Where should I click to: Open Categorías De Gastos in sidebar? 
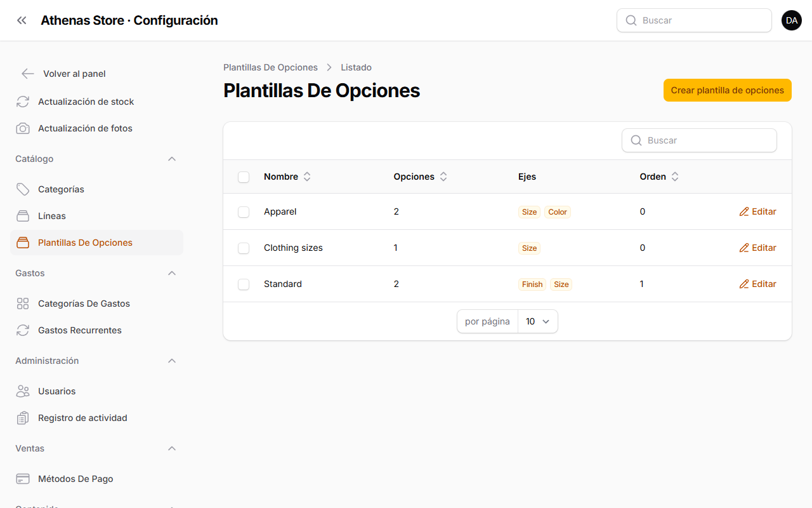[x=96, y=304]
